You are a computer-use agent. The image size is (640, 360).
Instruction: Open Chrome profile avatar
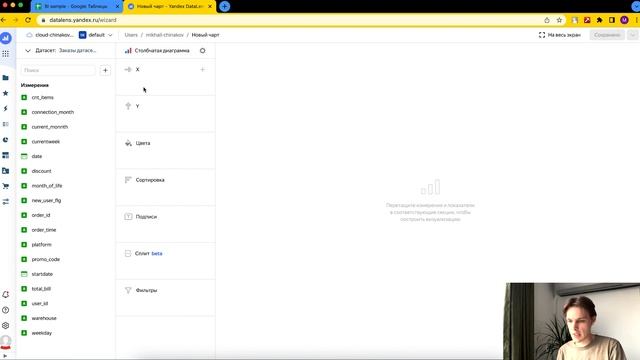624,20
